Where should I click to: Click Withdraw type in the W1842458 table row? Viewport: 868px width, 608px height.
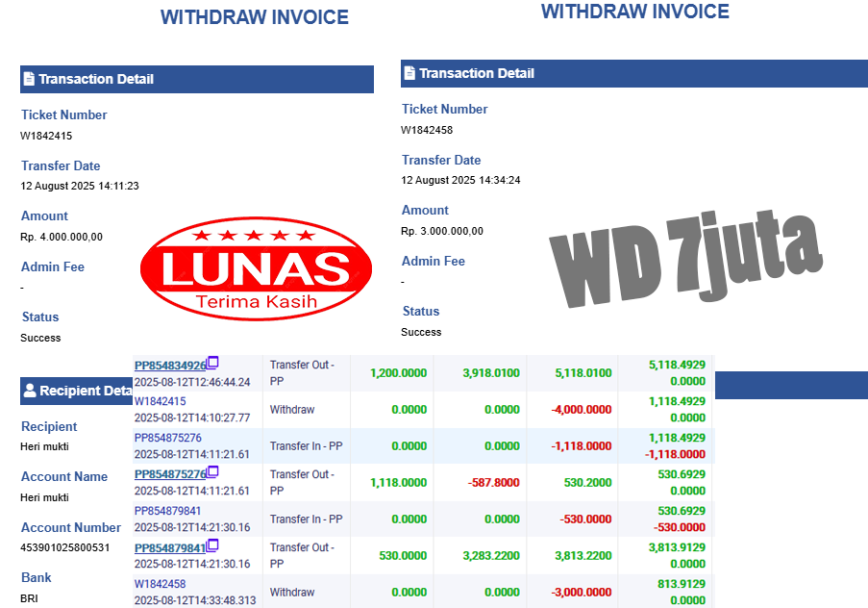click(x=292, y=593)
